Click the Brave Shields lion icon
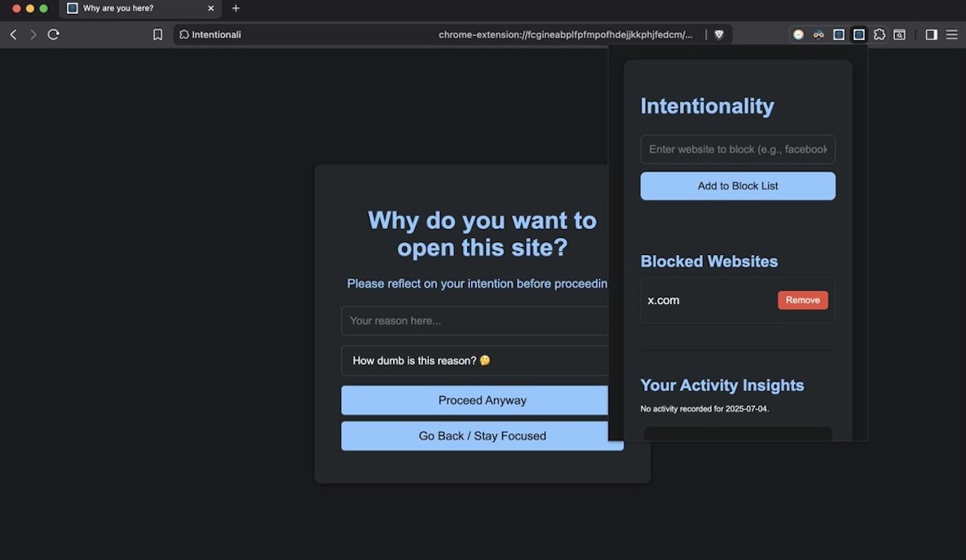Image resolution: width=966 pixels, height=560 pixels. [x=718, y=34]
